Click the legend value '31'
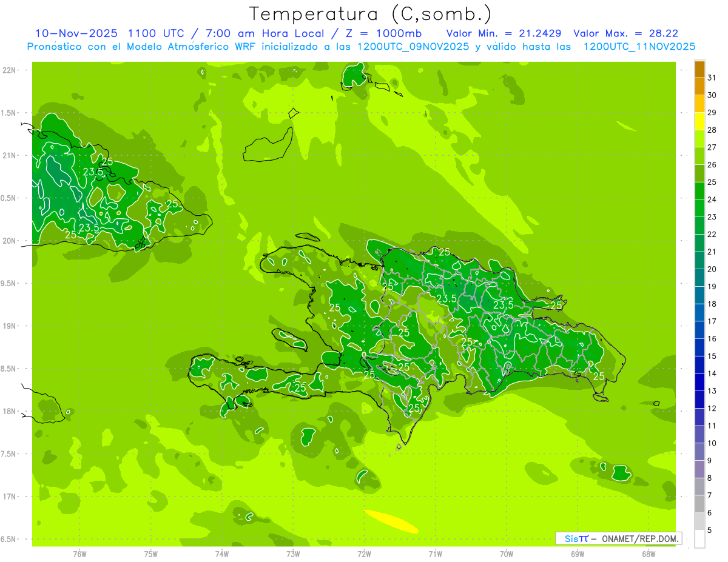This screenshot has height=562, width=728. coord(712,78)
